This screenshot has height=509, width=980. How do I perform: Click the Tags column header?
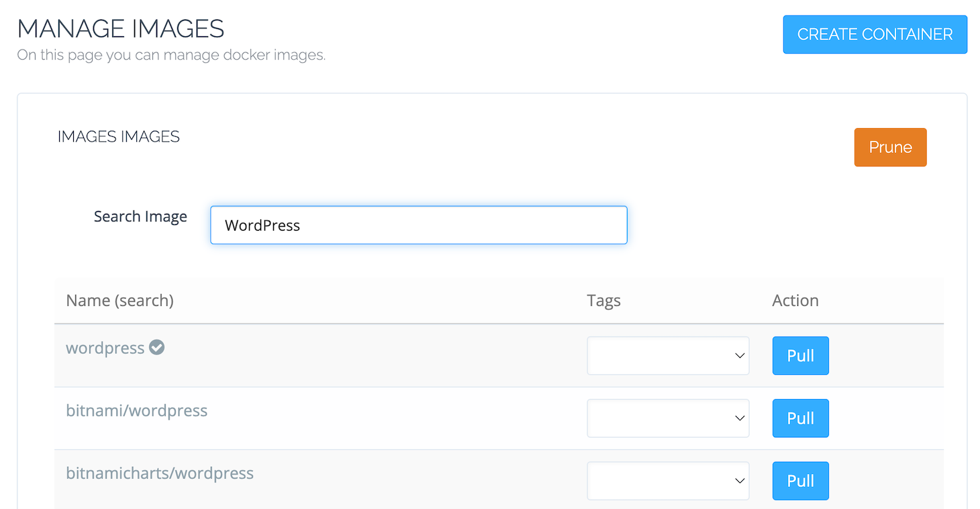(x=603, y=300)
